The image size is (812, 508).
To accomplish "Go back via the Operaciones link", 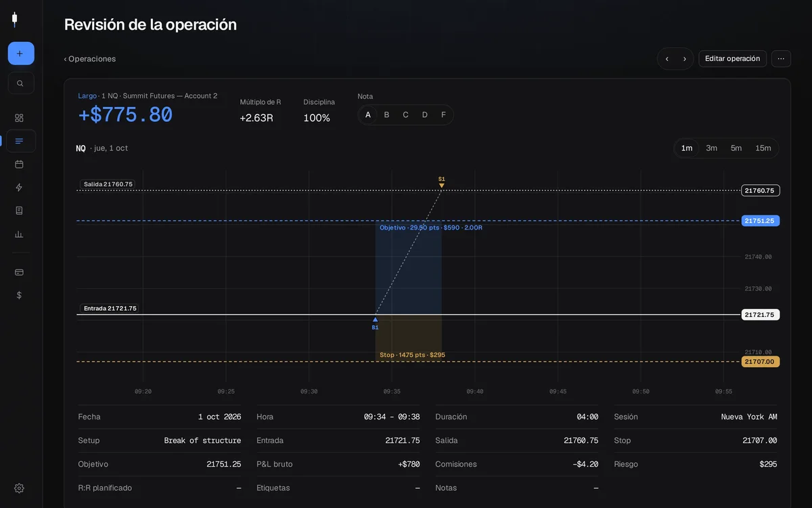I will point(90,59).
